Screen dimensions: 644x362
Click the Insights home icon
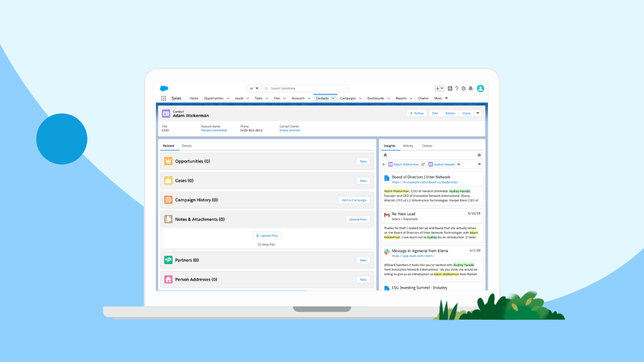[x=385, y=155]
